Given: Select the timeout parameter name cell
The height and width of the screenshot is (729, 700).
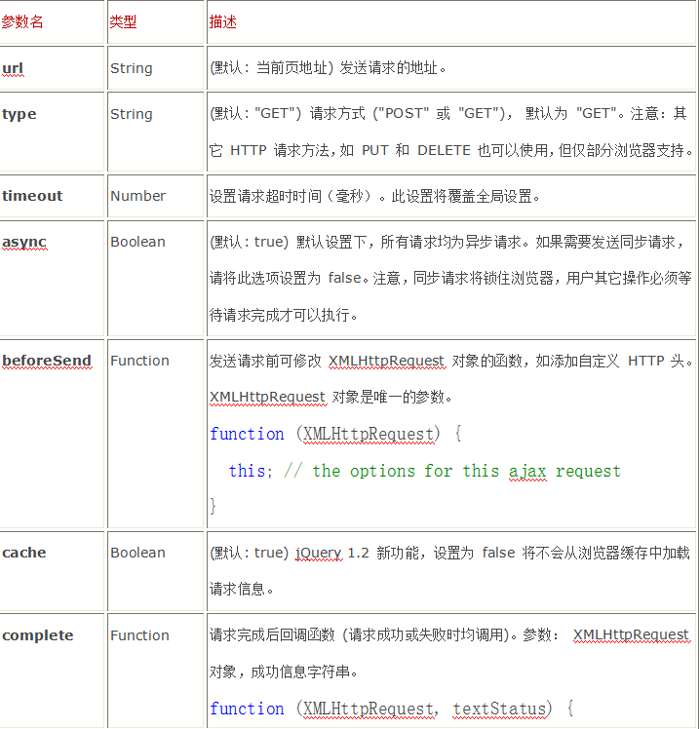Looking at the screenshot, I should point(32,196).
